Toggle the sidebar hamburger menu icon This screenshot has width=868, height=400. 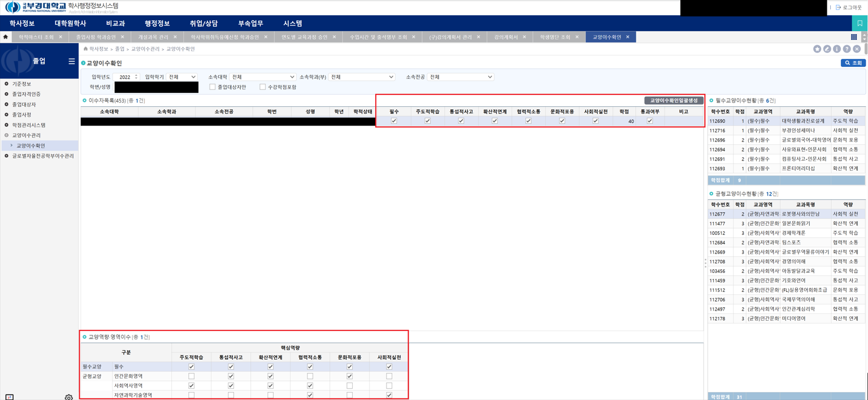coord(71,61)
